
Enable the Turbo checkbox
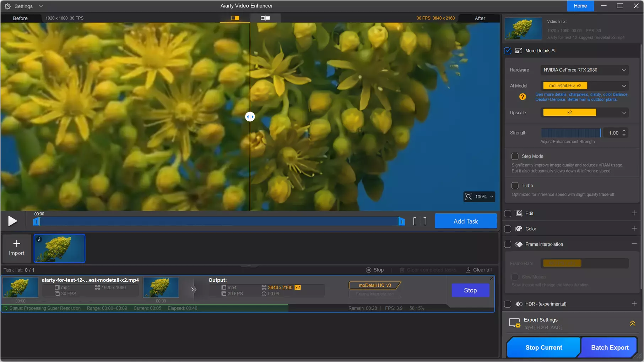point(515,186)
